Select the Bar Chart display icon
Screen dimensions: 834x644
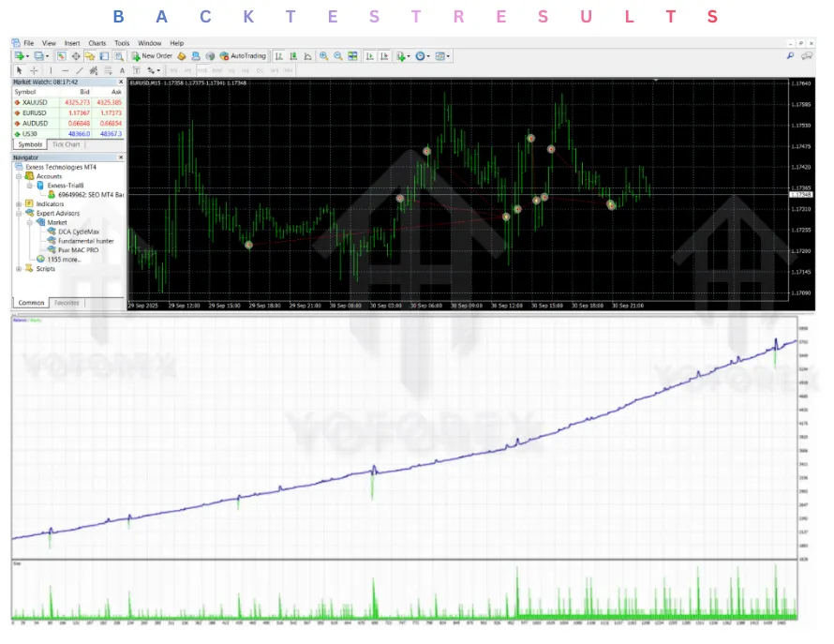(278, 56)
